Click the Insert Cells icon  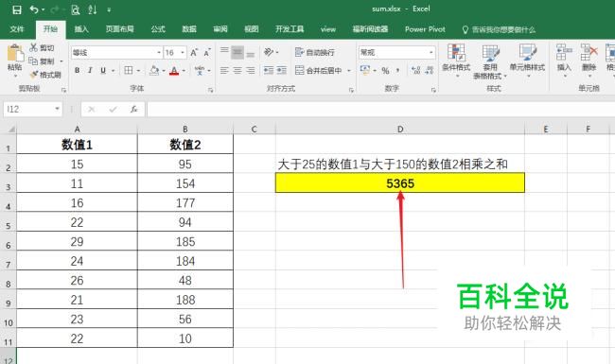[x=564, y=52]
